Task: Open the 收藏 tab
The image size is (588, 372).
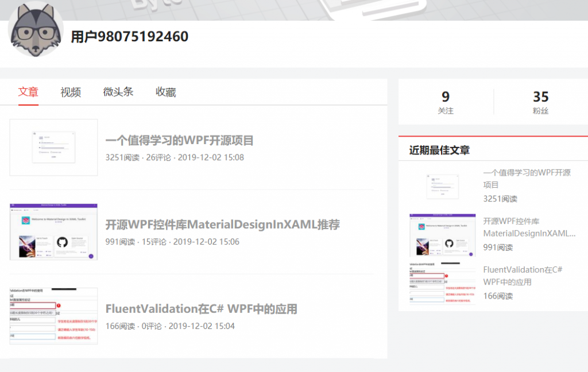Action: pos(166,92)
